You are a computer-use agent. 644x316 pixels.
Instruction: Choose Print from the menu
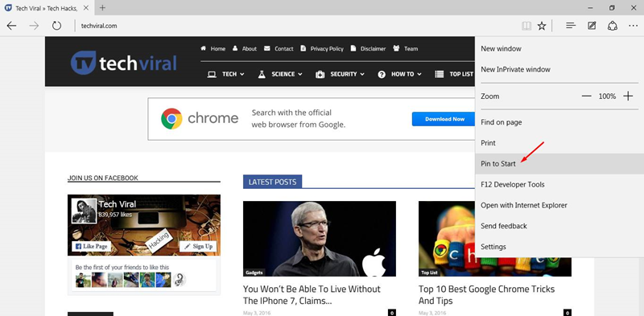pos(559,143)
